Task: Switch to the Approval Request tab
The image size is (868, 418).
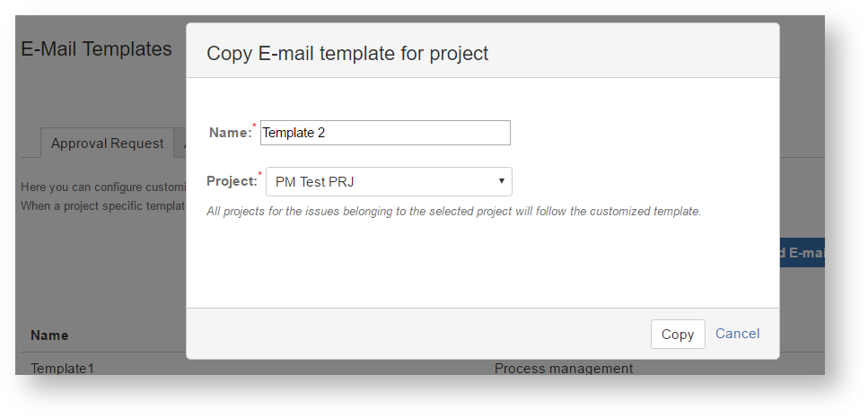Action: (x=107, y=144)
